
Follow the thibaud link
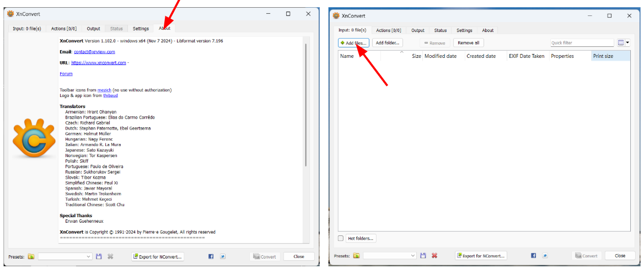110,95
